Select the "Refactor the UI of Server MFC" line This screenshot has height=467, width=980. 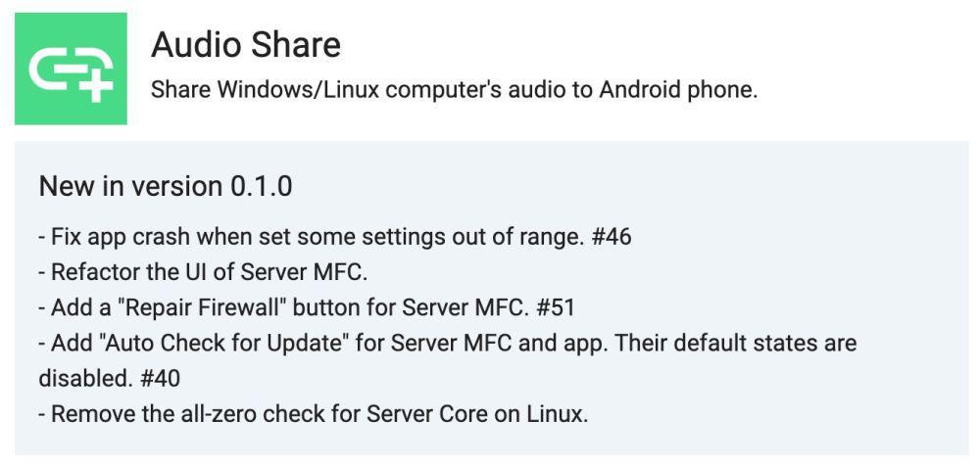[203, 272]
